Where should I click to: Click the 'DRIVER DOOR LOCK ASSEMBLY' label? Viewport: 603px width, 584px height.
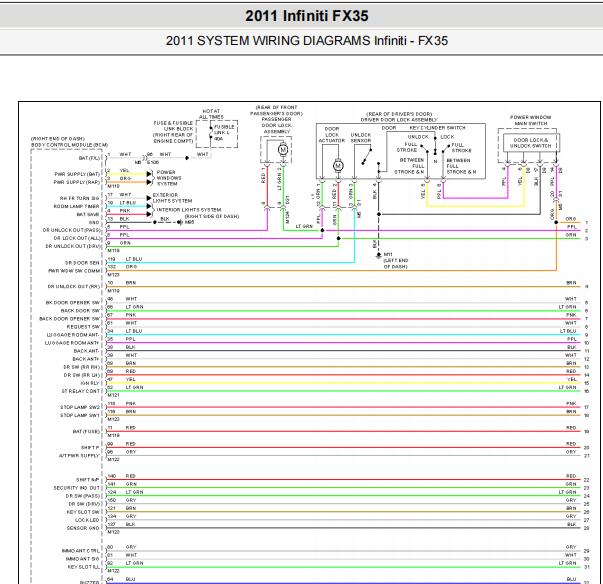pyautogui.click(x=399, y=120)
